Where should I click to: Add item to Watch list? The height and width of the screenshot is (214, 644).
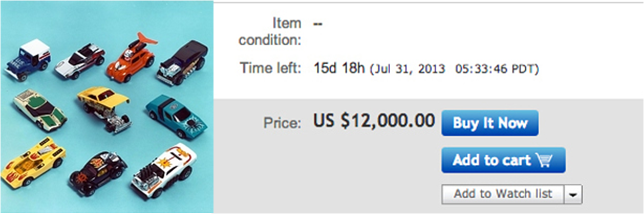coord(503,193)
